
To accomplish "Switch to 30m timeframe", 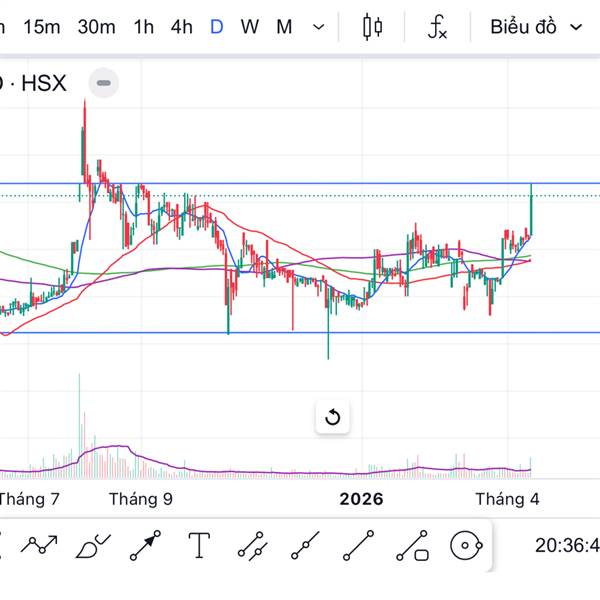I will click(x=96, y=27).
